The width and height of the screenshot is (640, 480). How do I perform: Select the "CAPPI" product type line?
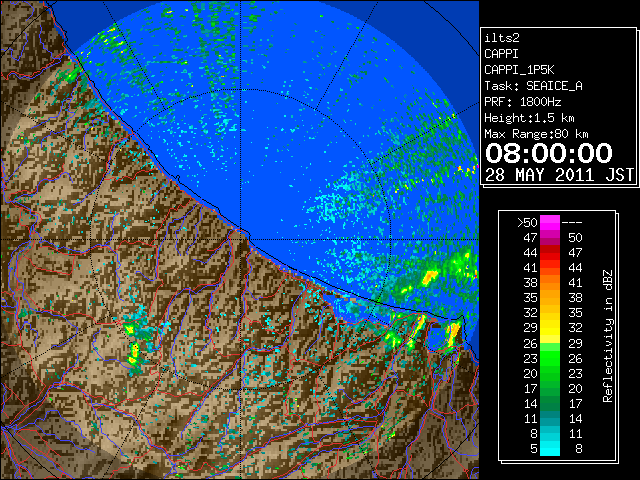click(x=501, y=54)
